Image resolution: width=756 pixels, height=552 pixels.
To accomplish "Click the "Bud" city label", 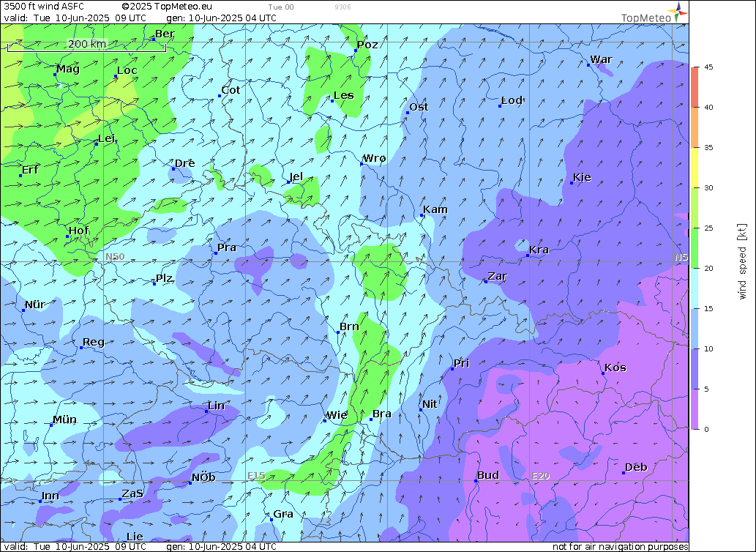I will (x=488, y=475).
